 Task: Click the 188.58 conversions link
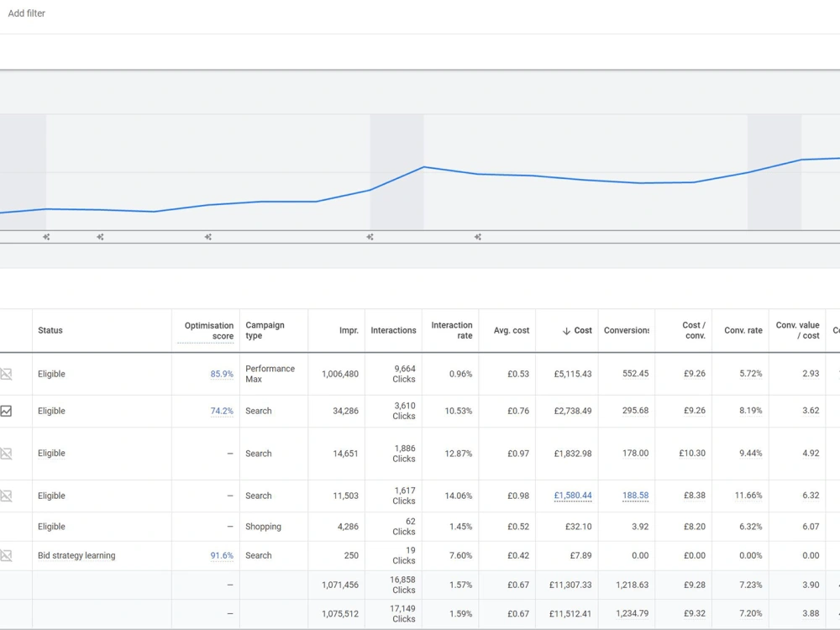coord(635,496)
